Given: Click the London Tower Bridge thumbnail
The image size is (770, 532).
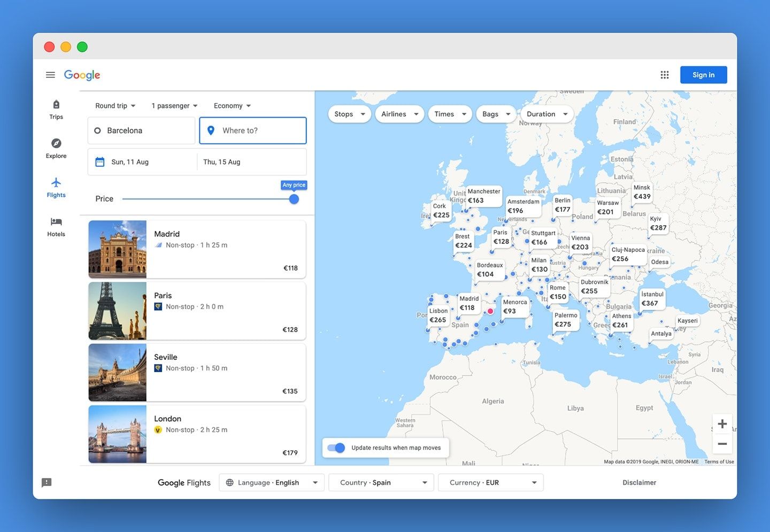Looking at the screenshot, I should tap(117, 434).
